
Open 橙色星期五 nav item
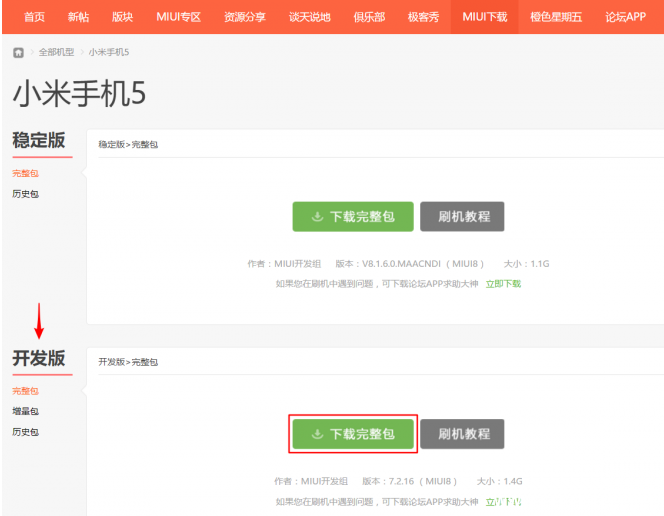[x=556, y=17]
